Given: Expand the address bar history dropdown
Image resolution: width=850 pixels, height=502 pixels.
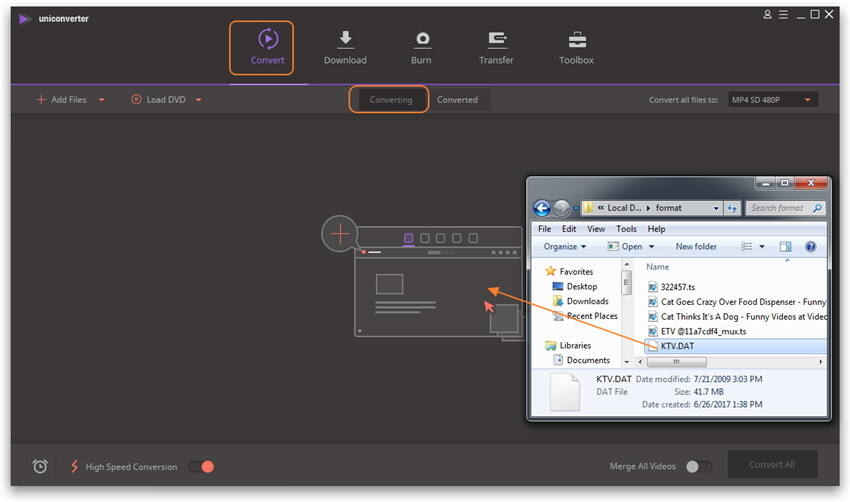Looking at the screenshot, I should click(716, 208).
